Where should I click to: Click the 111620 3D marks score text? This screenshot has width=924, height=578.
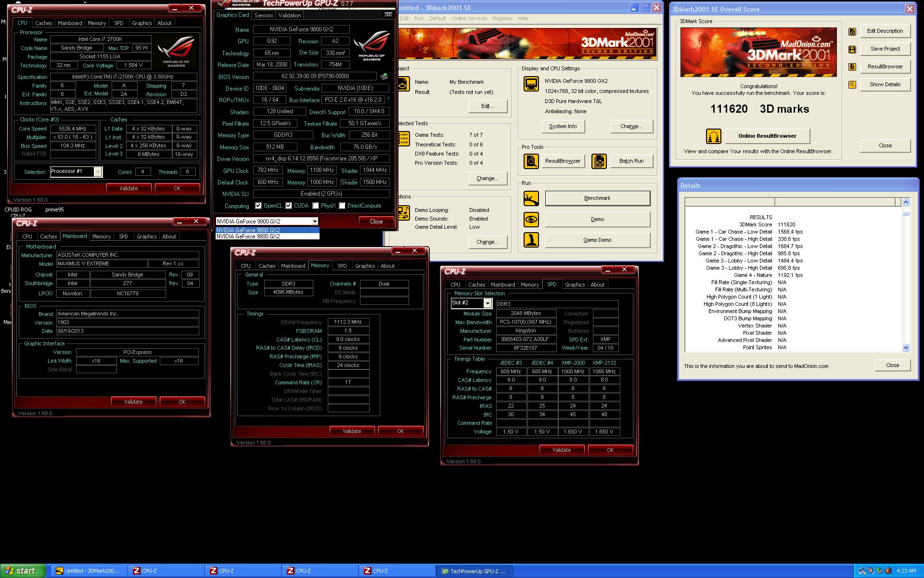point(759,109)
